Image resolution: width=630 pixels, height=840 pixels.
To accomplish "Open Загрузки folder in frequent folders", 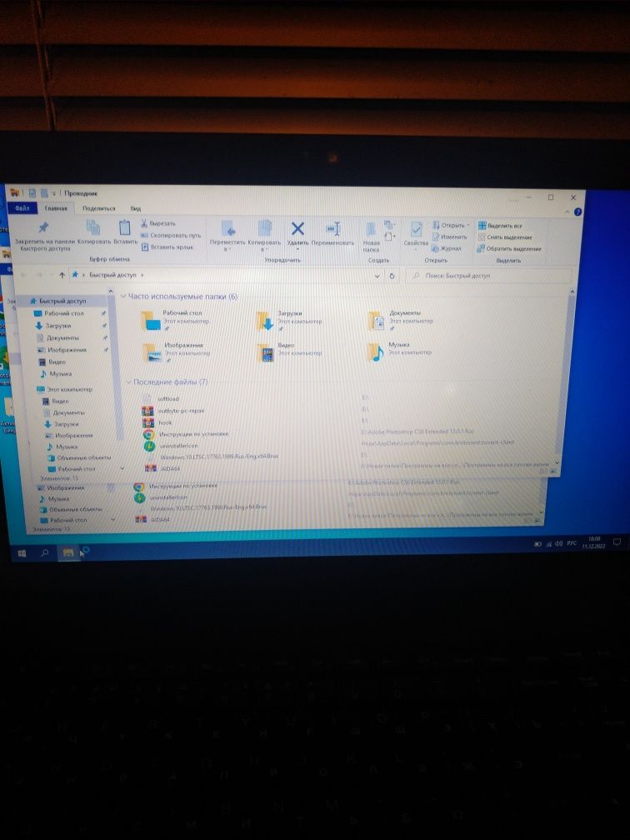I will (x=289, y=320).
